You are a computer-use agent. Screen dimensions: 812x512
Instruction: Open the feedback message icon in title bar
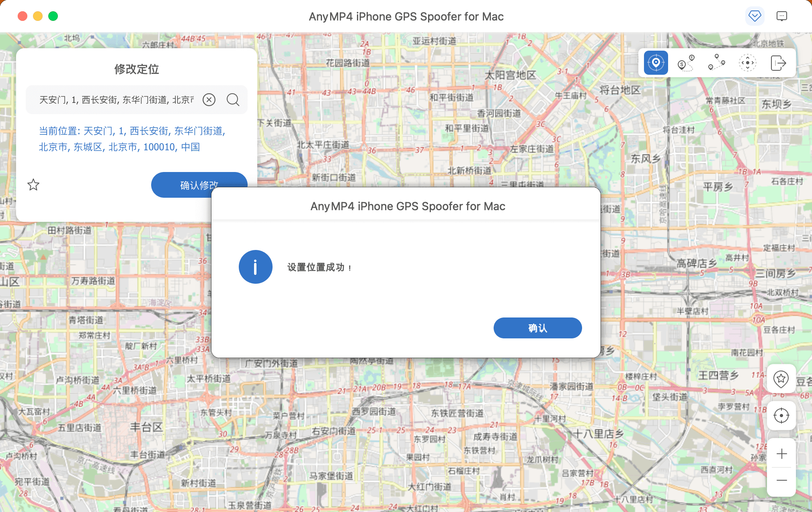(781, 16)
